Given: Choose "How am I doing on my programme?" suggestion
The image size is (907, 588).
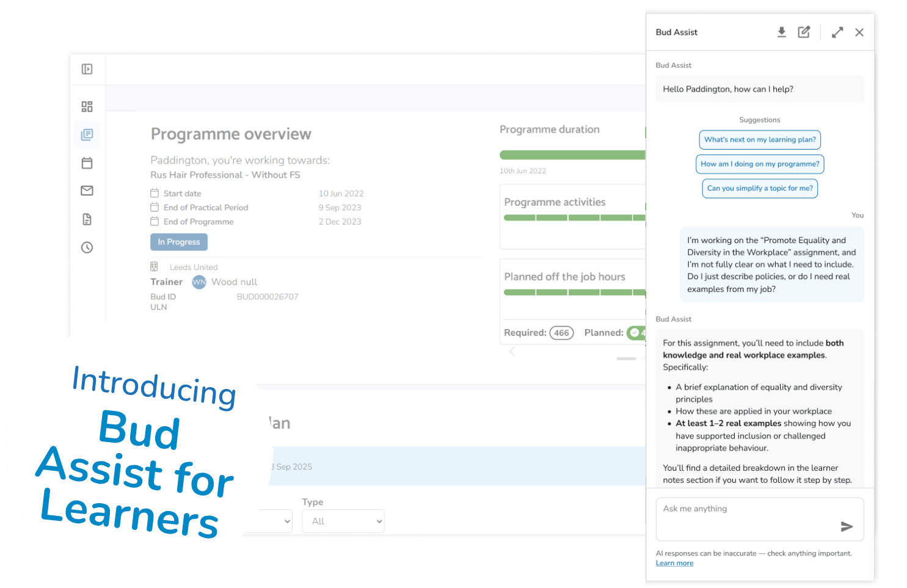Looking at the screenshot, I should click(760, 164).
